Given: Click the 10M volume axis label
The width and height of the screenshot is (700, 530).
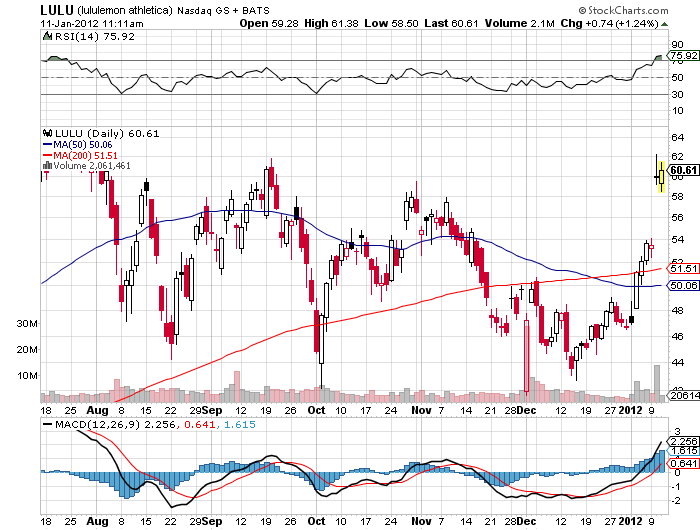Looking at the screenshot, I should tap(28, 376).
